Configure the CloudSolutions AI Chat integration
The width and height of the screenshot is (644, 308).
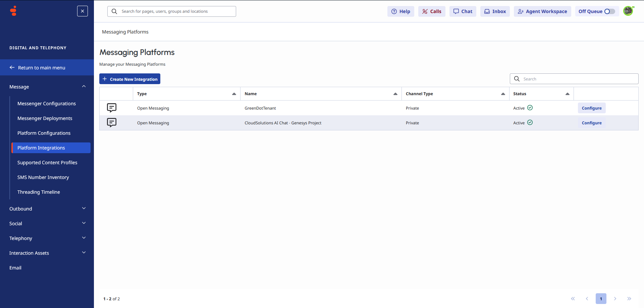591,123
